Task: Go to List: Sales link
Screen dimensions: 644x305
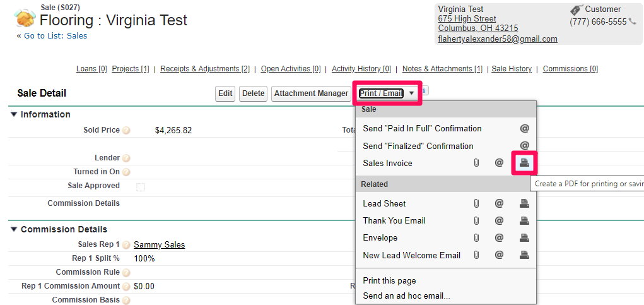Action: coord(56,36)
